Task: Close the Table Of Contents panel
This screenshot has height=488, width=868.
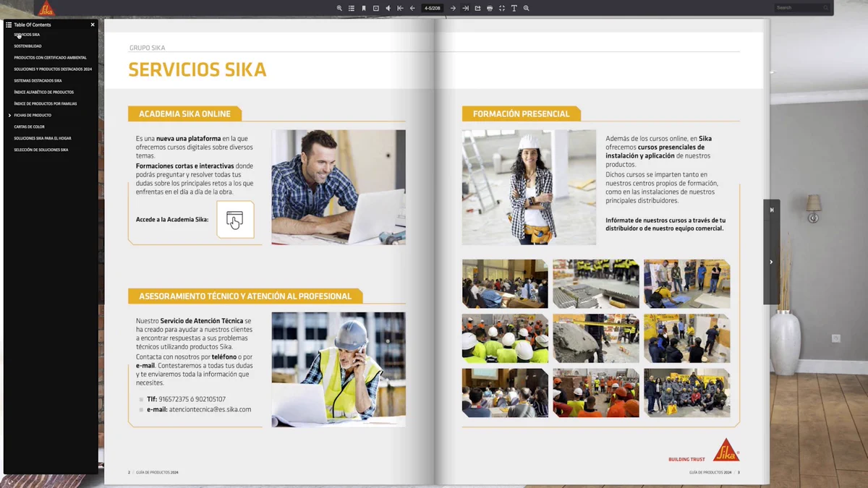Action: [x=93, y=25]
